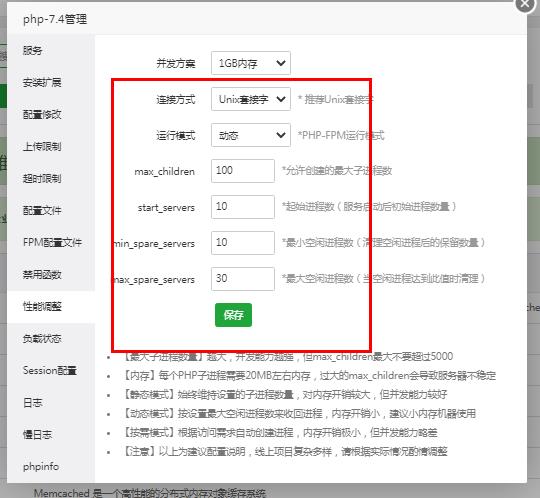540x498 pixels.
Task: Click the php-7.4管理 dialog title
Action: pos(55,19)
